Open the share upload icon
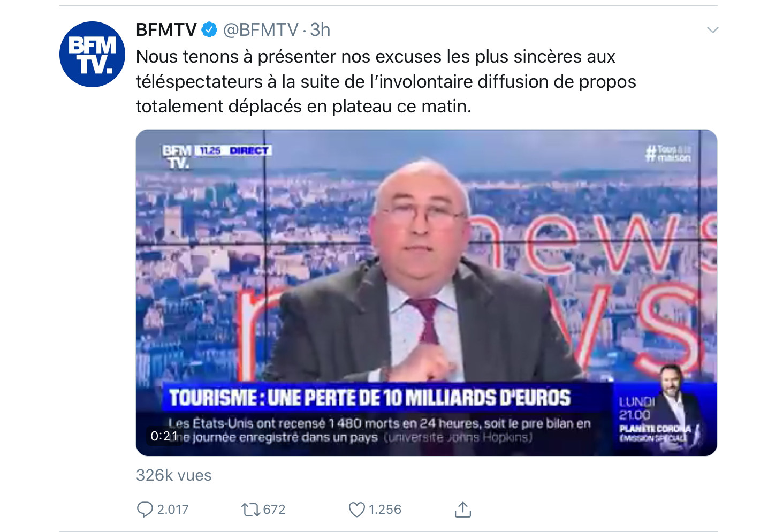Image resolution: width=768 pixels, height=532 pixels. click(x=462, y=509)
